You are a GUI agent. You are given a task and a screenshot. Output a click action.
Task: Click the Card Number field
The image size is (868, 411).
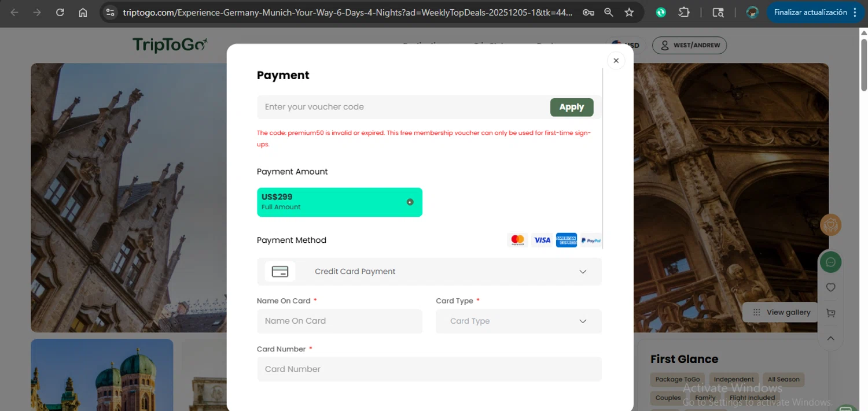pos(429,369)
